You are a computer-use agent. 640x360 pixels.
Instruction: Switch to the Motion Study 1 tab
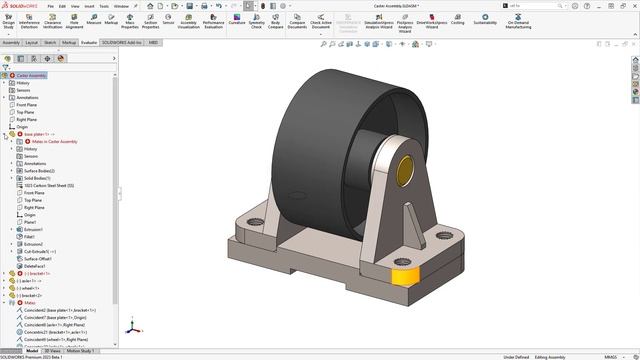(80, 351)
